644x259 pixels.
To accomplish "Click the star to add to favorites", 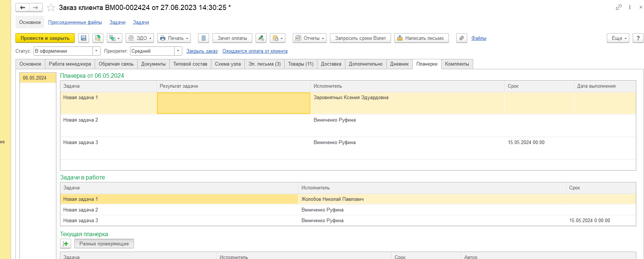I will pyautogui.click(x=51, y=7).
